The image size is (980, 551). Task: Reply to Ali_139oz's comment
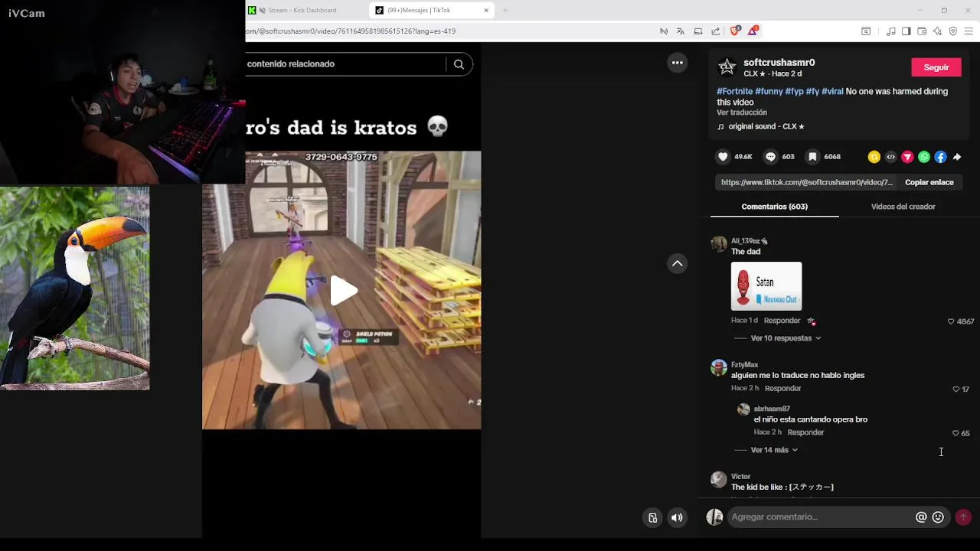tap(782, 321)
